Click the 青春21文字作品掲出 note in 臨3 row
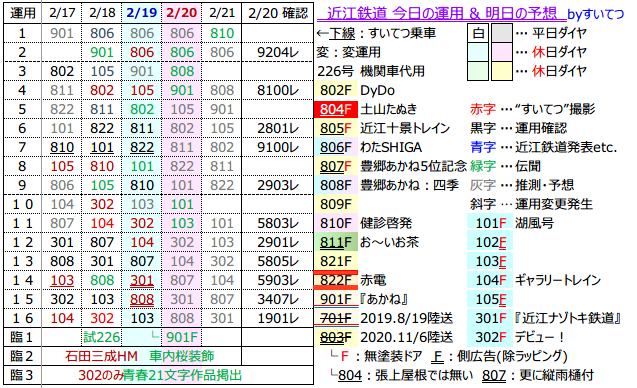Viewport: 637px width, 388px height. (182, 375)
